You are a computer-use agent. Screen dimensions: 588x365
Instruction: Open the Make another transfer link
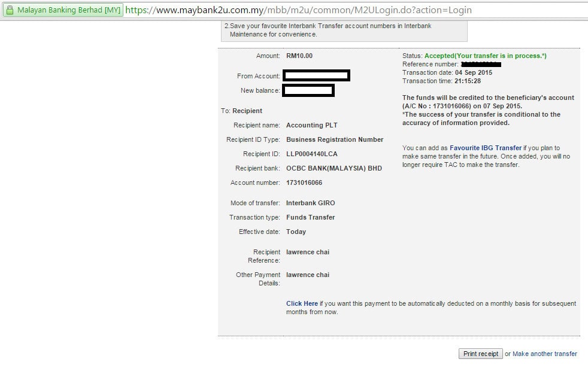point(544,354)
